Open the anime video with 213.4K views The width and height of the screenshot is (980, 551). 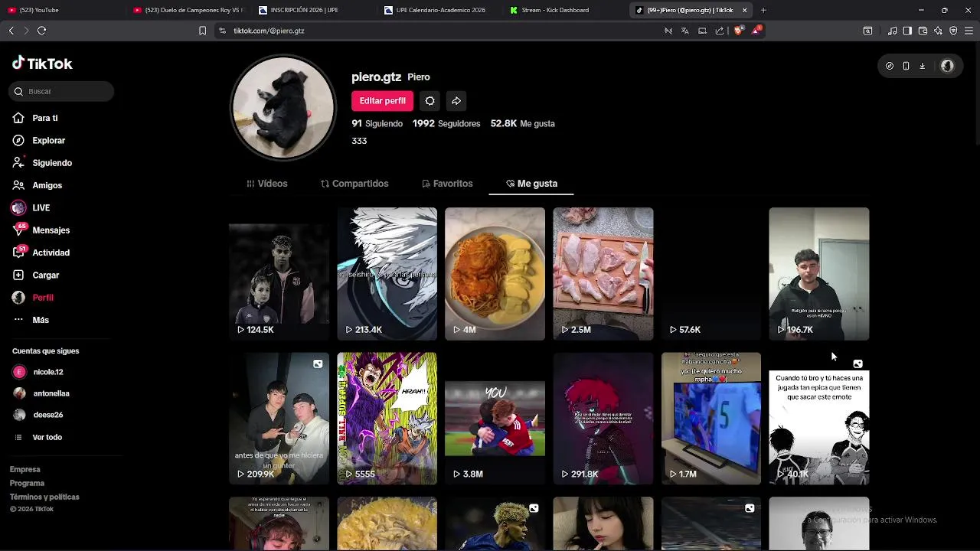click(x=387, y=274)
